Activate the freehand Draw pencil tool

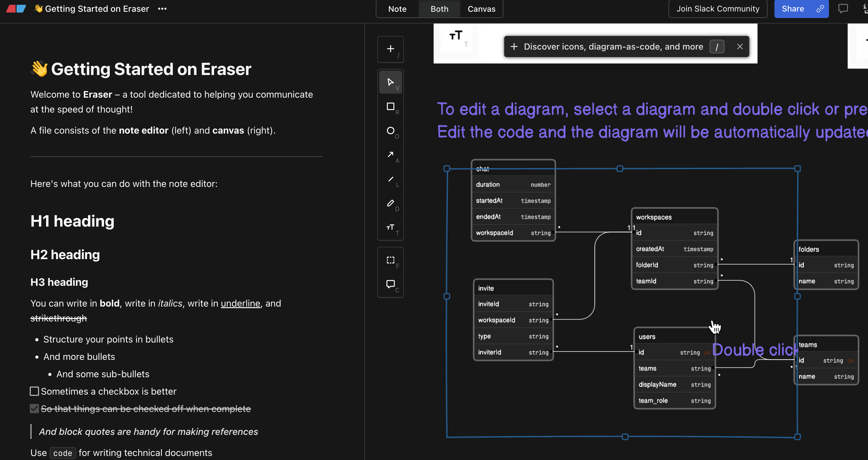click(x=391, y=203)
